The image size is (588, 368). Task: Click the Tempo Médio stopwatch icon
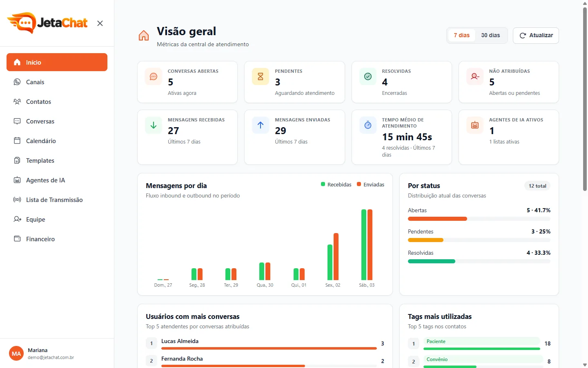[368, 125]
